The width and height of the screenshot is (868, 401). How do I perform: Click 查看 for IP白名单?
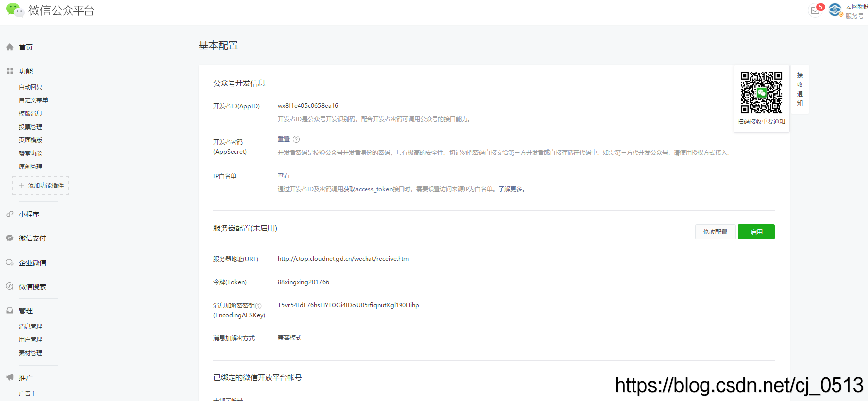(284, 176)
